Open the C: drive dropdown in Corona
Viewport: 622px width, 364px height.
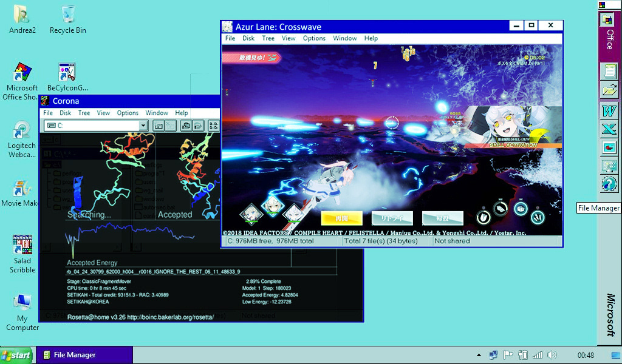coord(143,126)
